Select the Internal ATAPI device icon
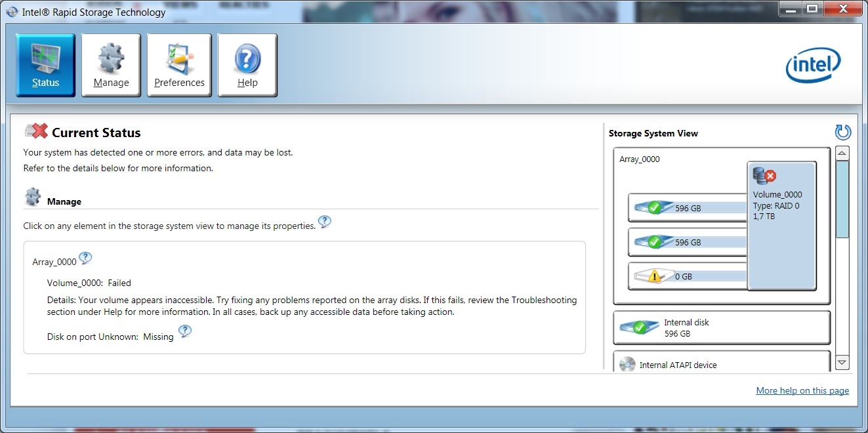 [x=629, y=364]
